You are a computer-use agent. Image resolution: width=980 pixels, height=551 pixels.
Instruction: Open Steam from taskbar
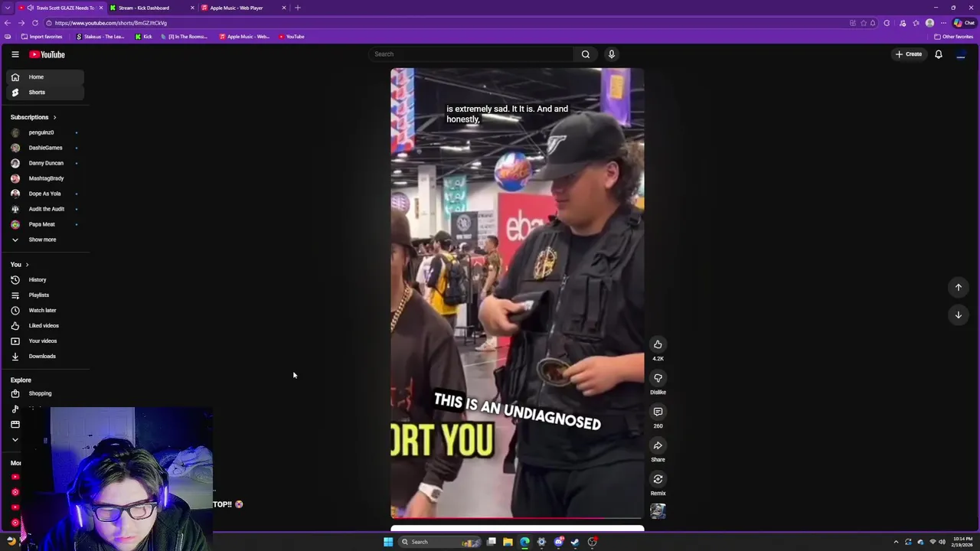[x=575, y=542]
